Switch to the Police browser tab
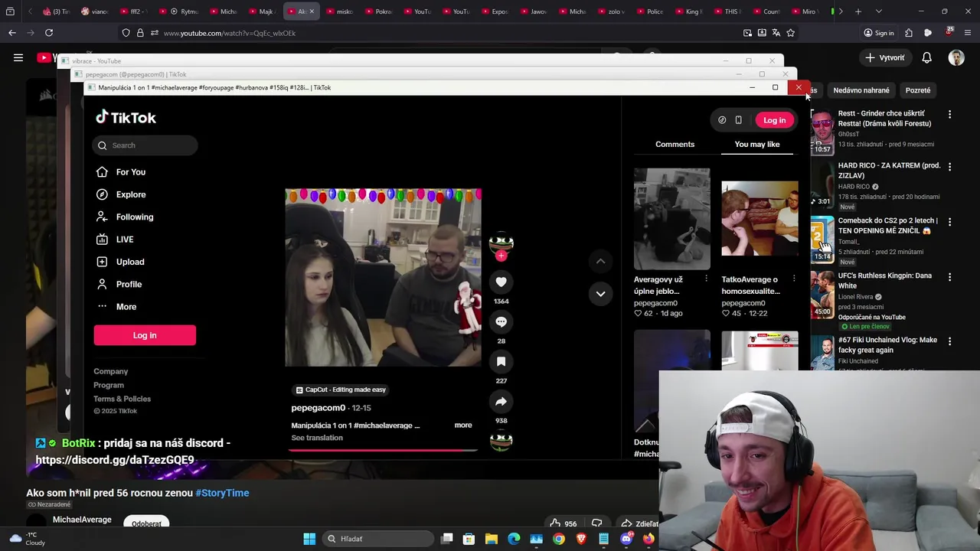The height and width of the screenshot is (551, 980). 649,11
